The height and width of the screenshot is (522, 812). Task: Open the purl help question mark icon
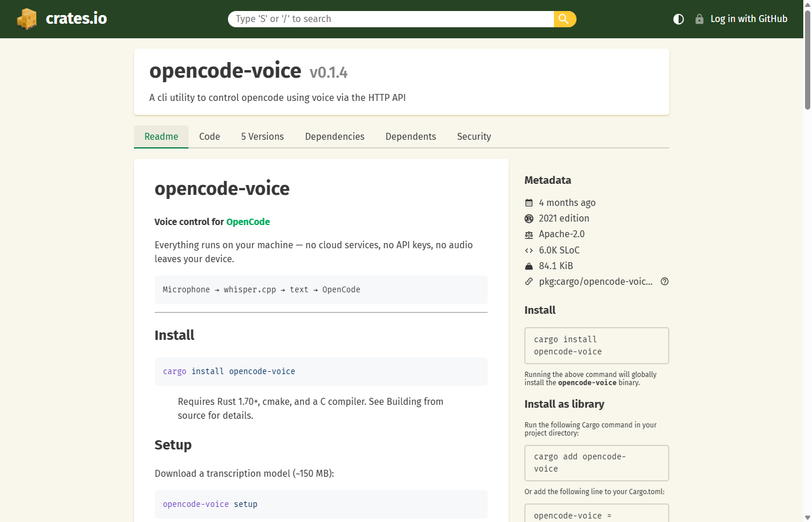pos(665,282)
